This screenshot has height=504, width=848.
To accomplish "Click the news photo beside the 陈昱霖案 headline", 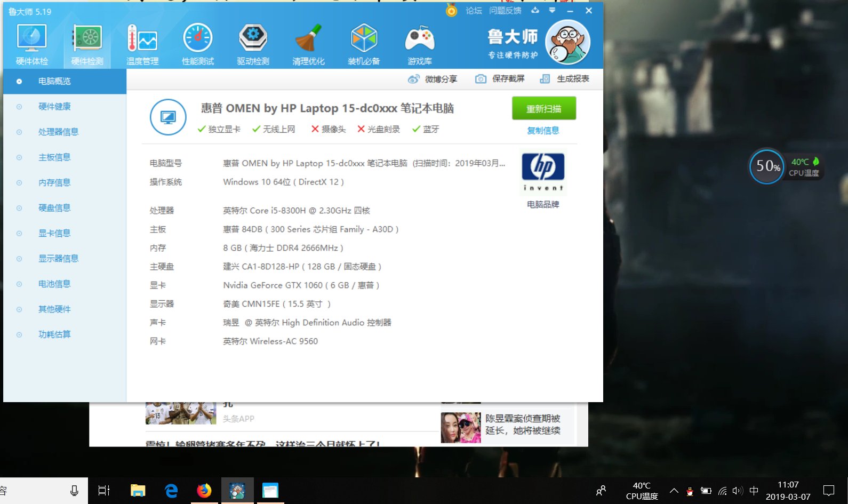I will (461, 427).
